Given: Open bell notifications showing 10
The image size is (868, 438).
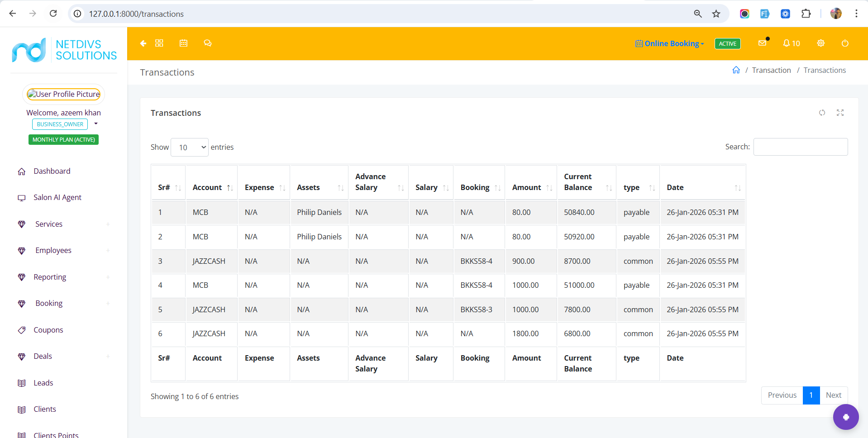Looking at the screenshot, I should pos(792,43).
